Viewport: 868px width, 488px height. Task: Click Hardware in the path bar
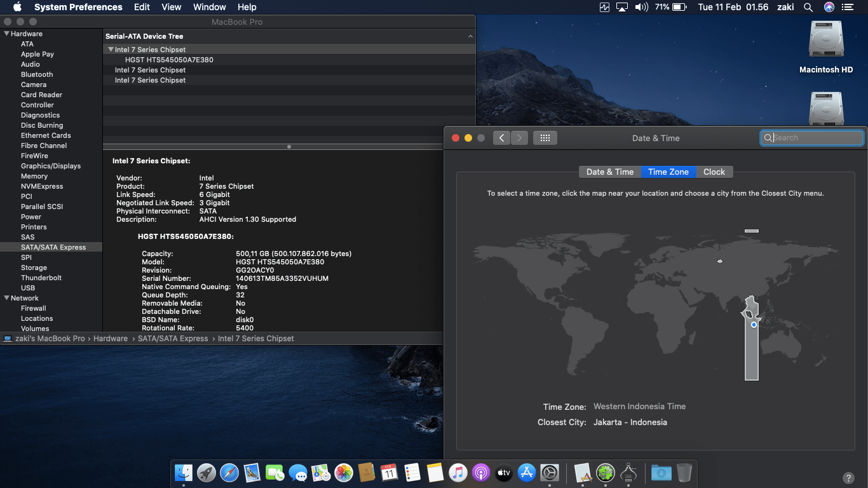point(111,339)
